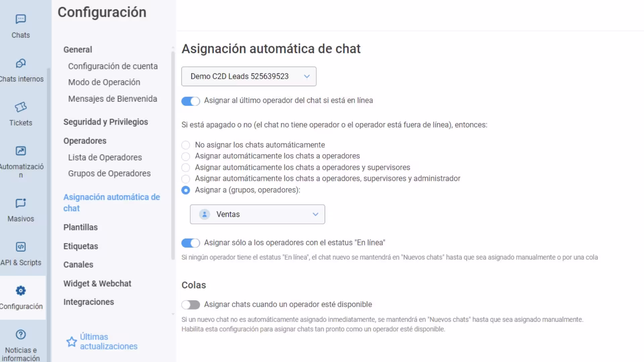Open Masivos messaging icon

click(20, 203)
